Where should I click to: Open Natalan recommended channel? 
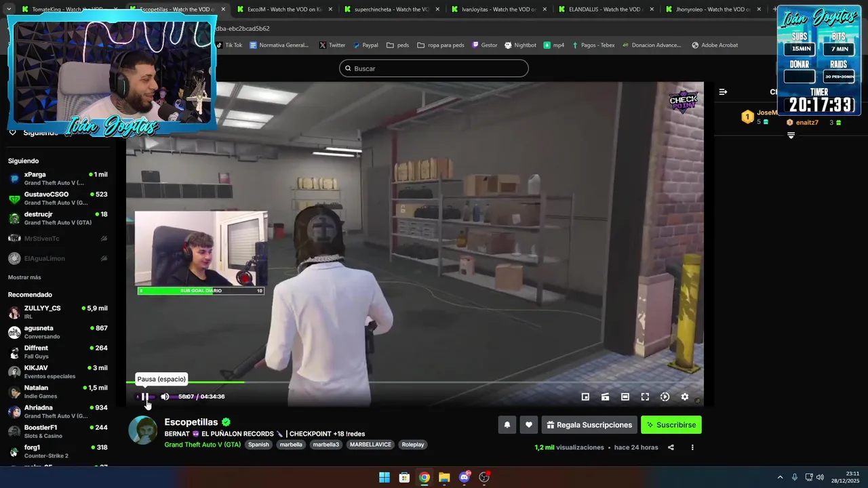click(x=58, y=392)
